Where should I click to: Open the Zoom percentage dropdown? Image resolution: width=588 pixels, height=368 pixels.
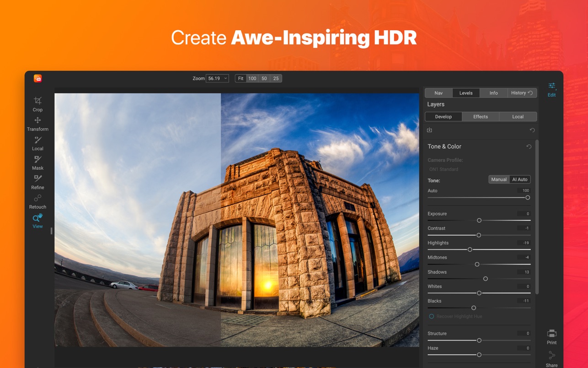click(218, 78)
